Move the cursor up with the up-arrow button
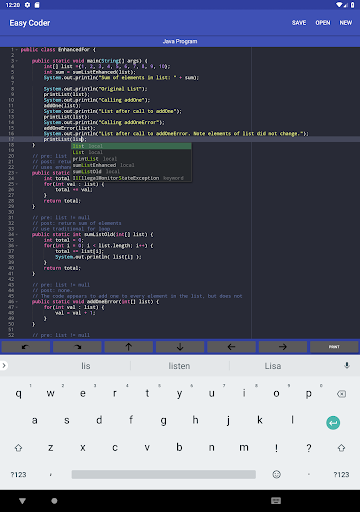Screen dimensions: 360x512 (129, 347)
